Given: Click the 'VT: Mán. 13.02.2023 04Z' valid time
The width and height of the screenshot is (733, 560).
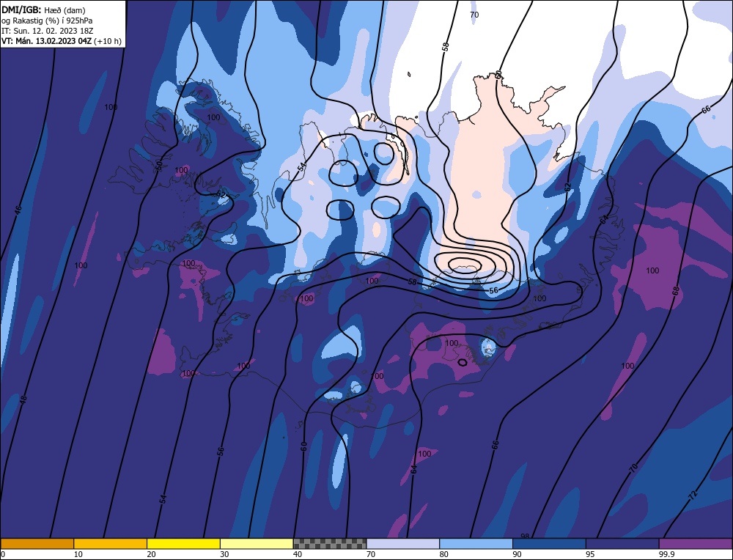Looking at the screenshot, I should [47, 41].
